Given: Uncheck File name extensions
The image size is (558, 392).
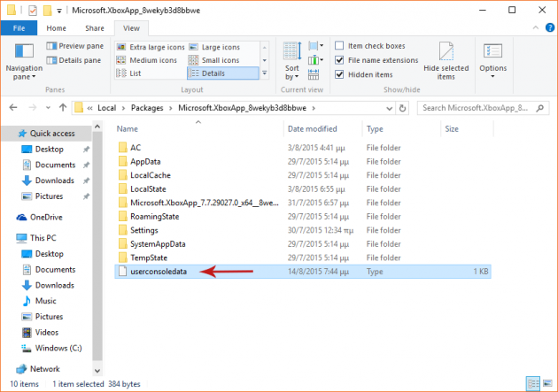Looking at the screenshot, I should [340, 60].
